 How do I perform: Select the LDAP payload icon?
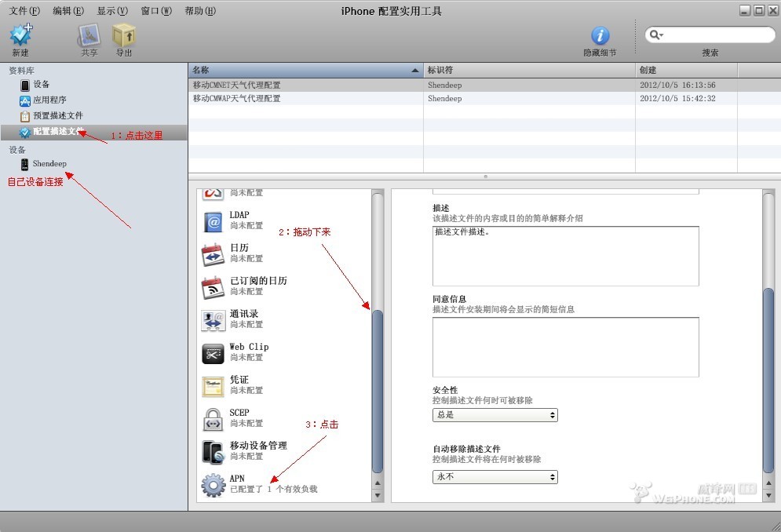point(213,221)
